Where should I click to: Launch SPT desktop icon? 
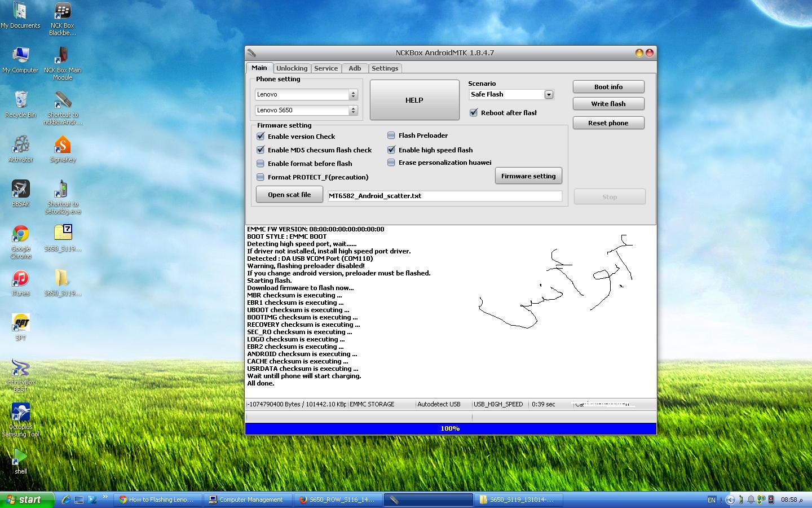[20, 327]
